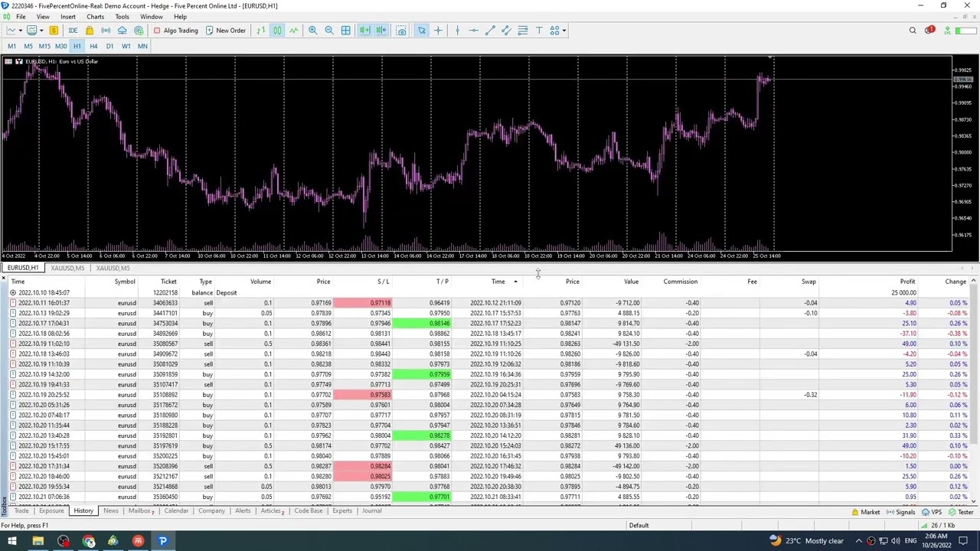Image resolution: width=980 pixels, height=551 pixels.
Task: Toggle chart shift
Action: pyautogui.click(x=381, y=31)
